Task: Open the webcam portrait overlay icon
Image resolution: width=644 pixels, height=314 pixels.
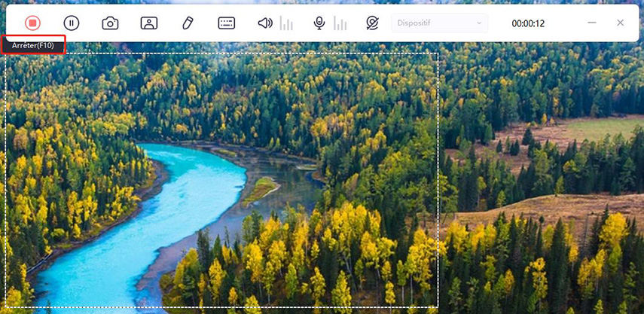Action: pos(149,23)
